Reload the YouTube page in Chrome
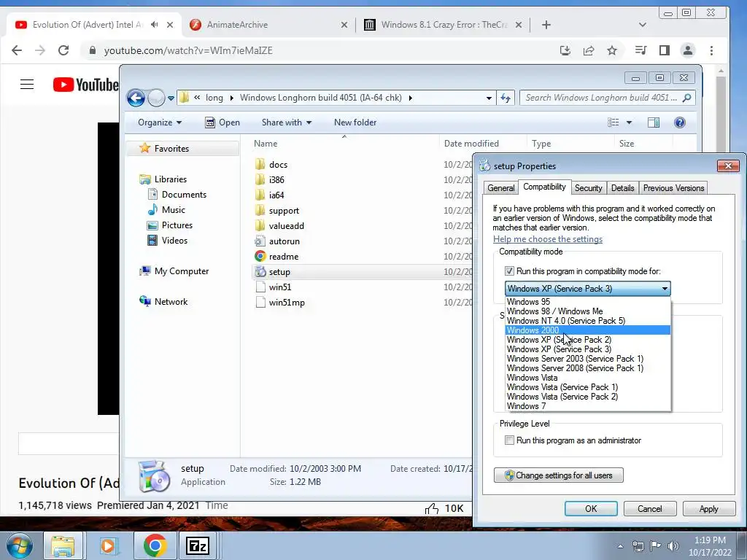747x560 pixels. pyautogui.click(x=63, y=50)
